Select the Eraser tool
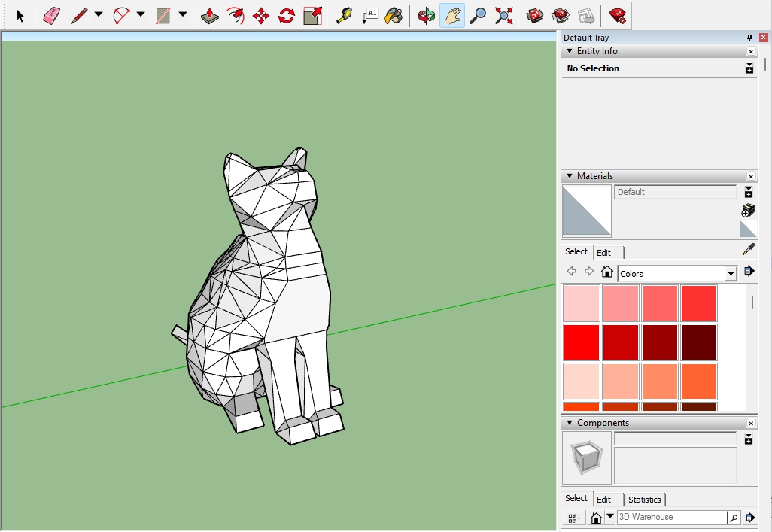 click(x=51, y=14)
